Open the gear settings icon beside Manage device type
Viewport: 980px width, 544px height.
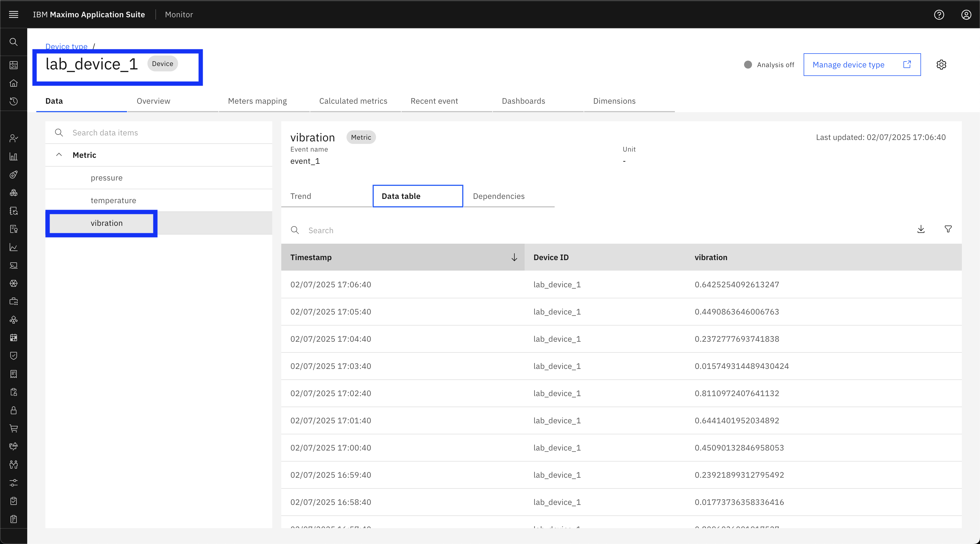point(941,65)
